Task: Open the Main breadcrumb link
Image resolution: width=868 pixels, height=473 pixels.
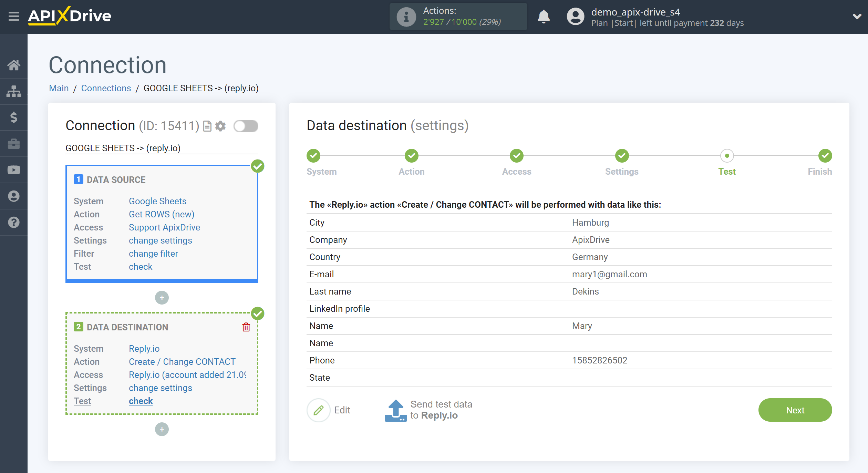Action: pyautogui.click(x=59, y=88)
